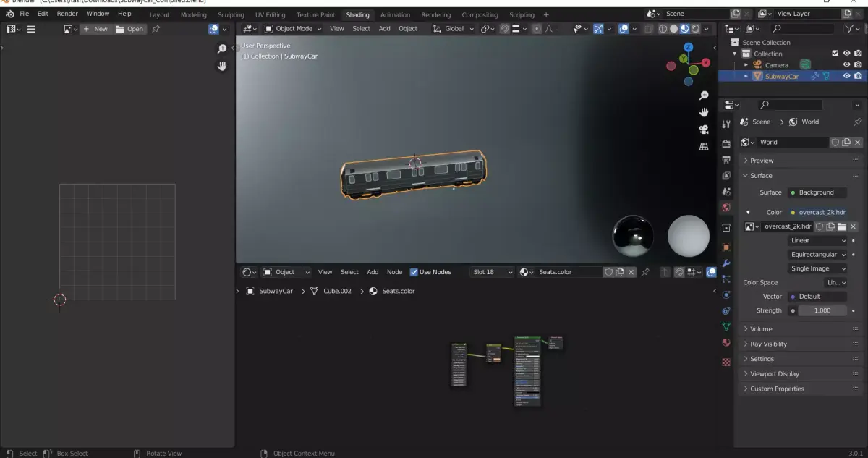This screenshot has width=868, height=458.
Task: Open the View Layer properties tab
Action: click(726, 175)
